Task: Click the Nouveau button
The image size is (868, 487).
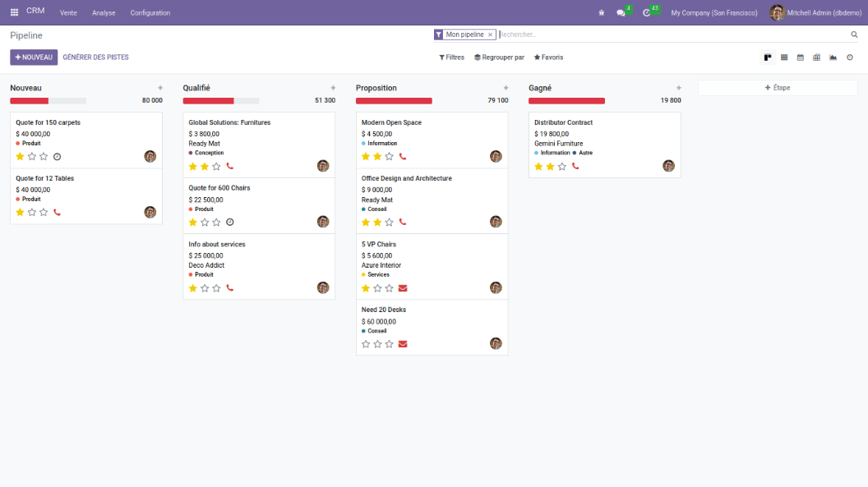Action: (34, 57)
